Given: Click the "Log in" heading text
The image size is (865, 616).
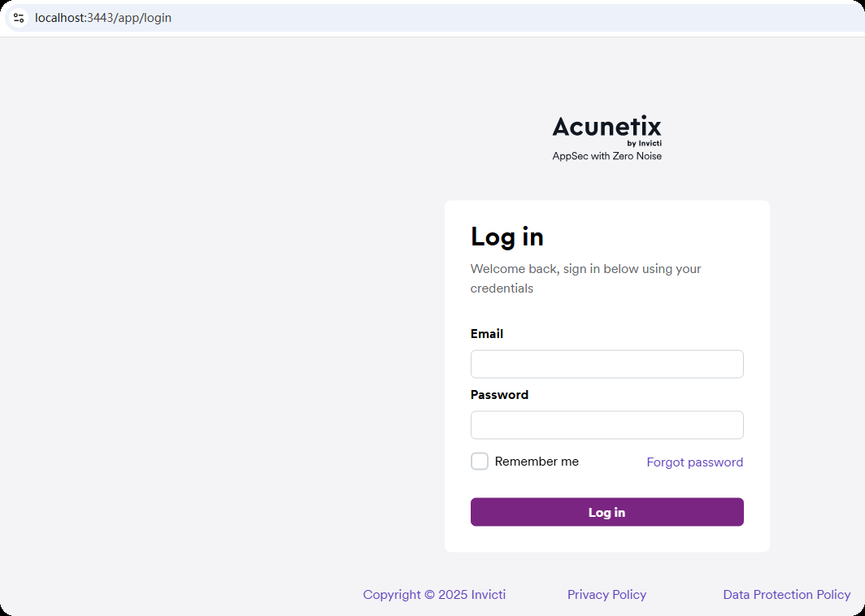Looking at the screenshot, I should pyautogui.click(x=507, y=236).
